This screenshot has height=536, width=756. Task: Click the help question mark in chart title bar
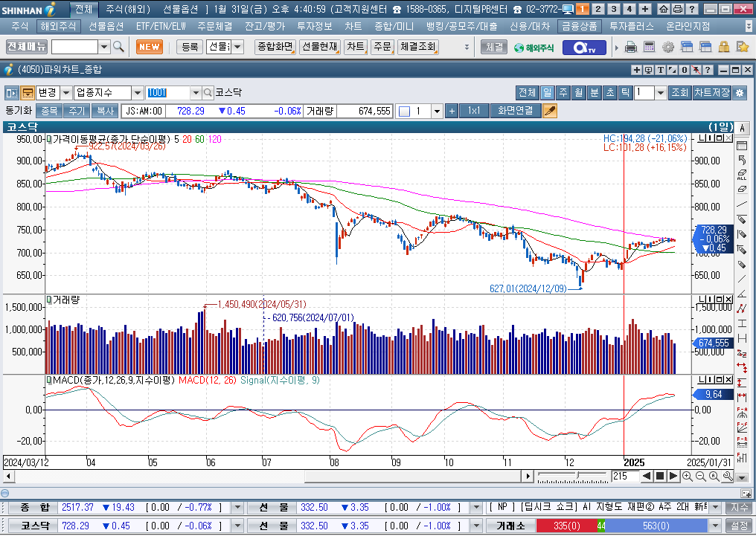coord(708,70)
